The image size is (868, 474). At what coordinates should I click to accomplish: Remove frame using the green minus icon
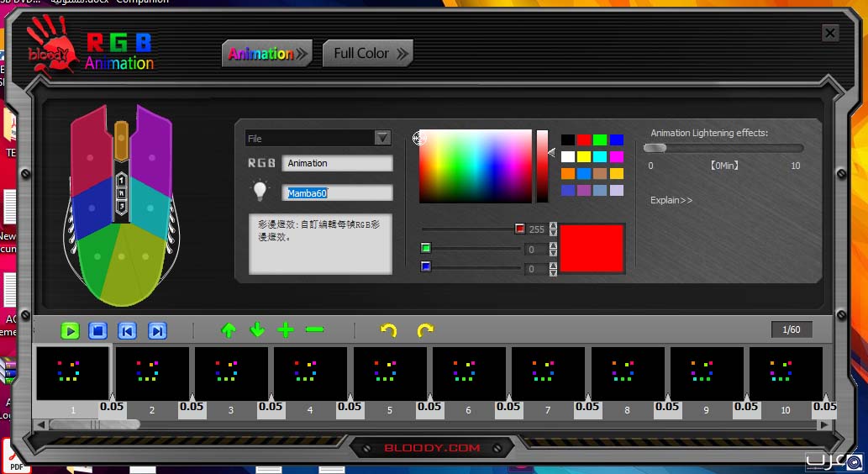pyautogui.click(x=315, y=330)
